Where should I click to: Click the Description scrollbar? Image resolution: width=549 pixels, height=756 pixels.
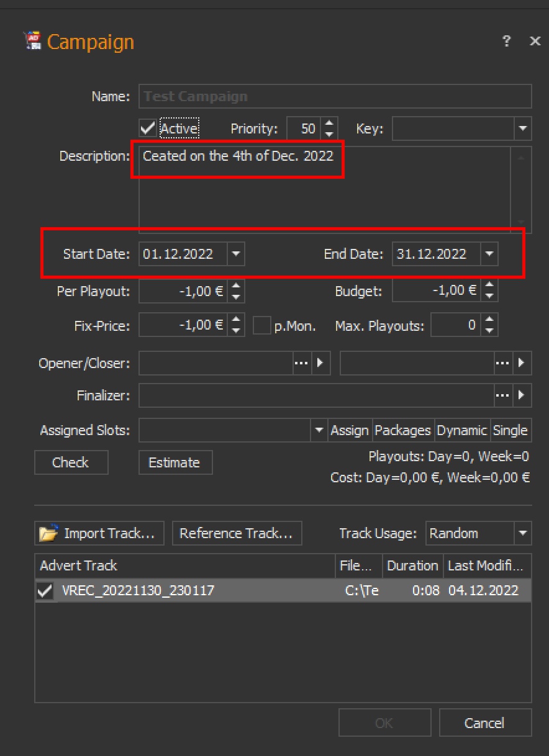pos(520,189)
